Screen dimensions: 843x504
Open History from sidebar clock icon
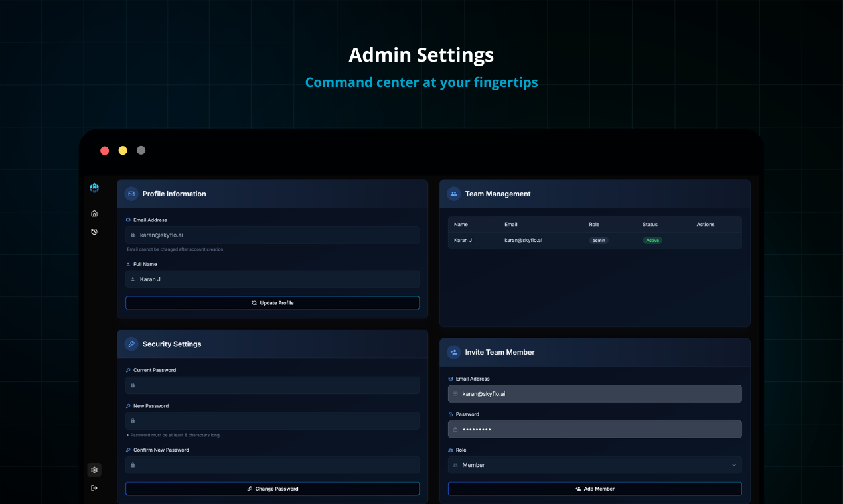click(94, 231)
